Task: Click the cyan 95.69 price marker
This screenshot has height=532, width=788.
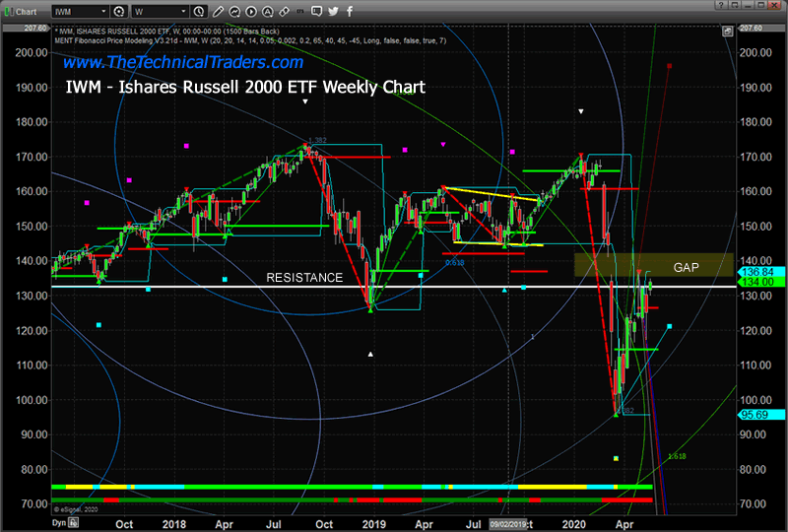Action: coord(759,415)
